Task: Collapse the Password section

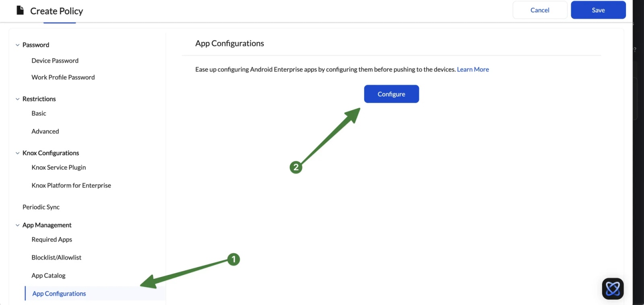Action: pos(17,45)
